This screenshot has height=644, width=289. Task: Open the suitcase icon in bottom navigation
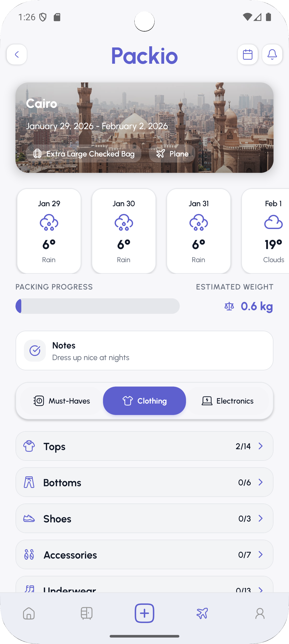(x=87, y=613)
